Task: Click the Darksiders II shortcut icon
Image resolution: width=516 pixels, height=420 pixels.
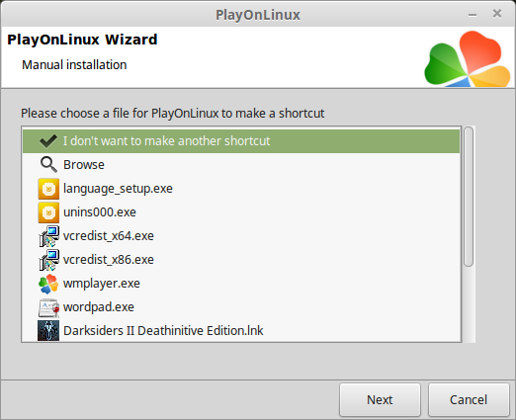Action: pyautogui.click(x=48, y=330)
